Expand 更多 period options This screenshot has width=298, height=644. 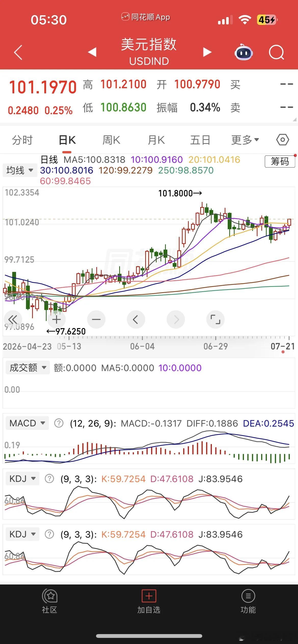[245, 140]
